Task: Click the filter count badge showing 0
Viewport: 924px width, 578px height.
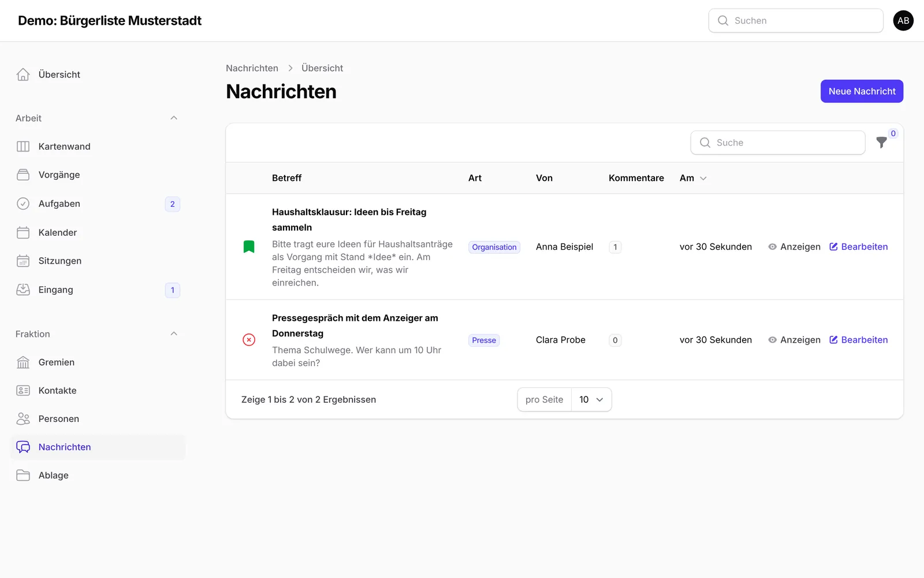Action: tap(893, 134)
